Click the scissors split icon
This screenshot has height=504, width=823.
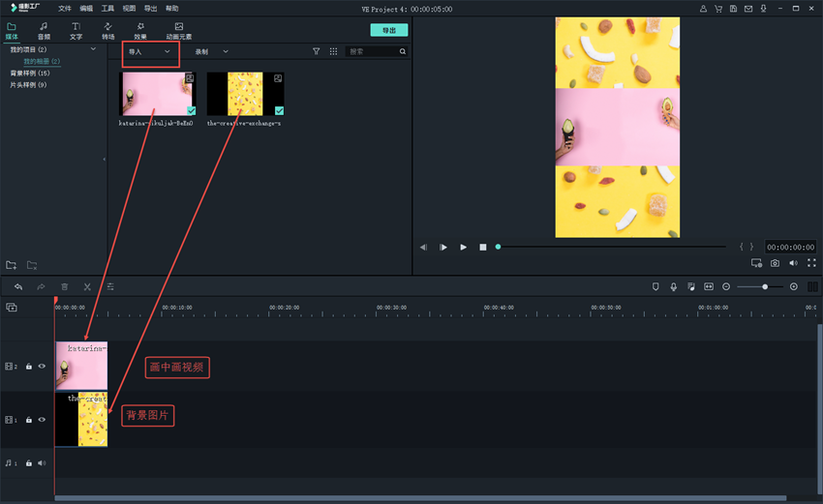click(87, 286)
